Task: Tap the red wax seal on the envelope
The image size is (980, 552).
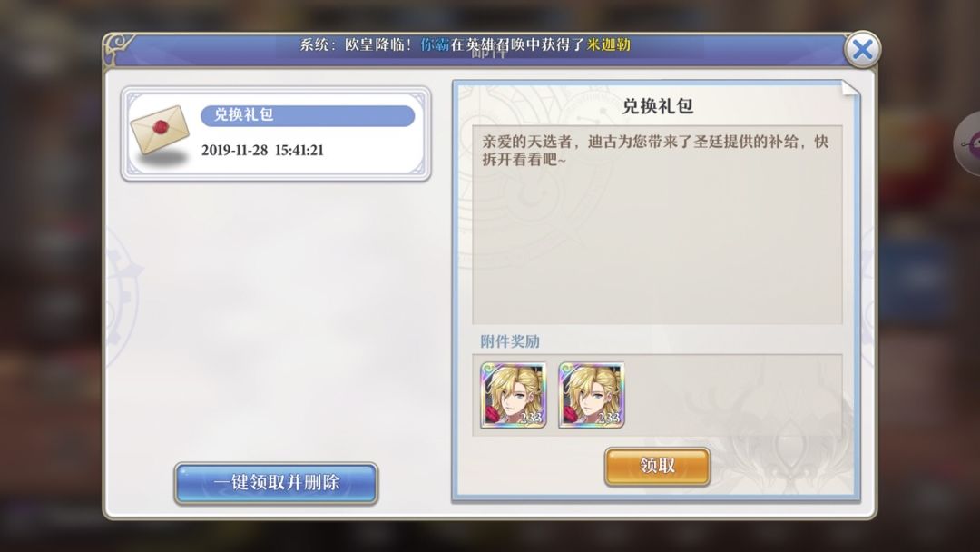Action: point(162,127)
